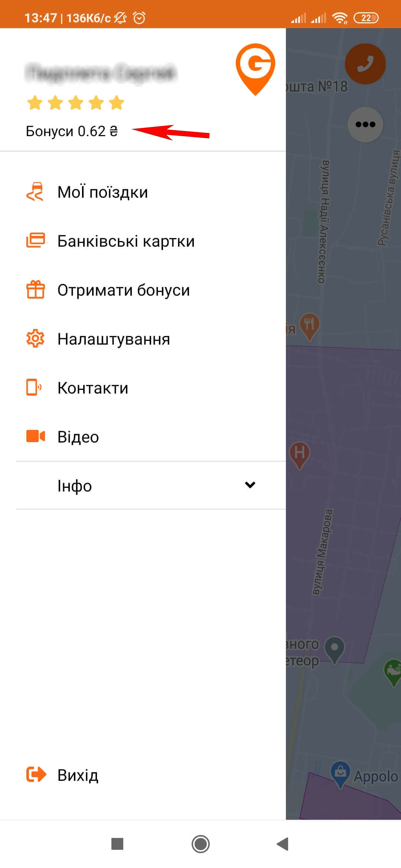Viewport: 401px width, 868px height.
Task: Open Відео menu item
Action: pos(143,437)
